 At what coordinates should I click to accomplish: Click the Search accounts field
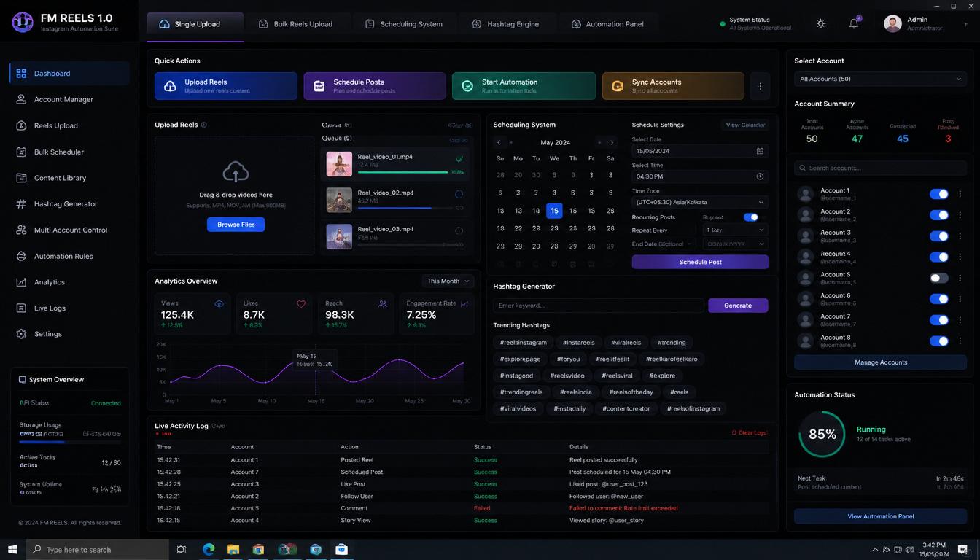click(x=880, y=168)
